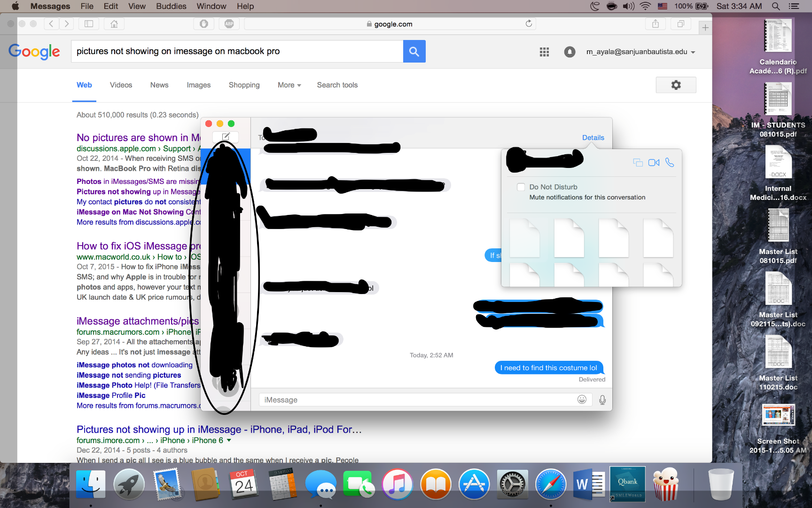Open System Preferences from the Dock
This screenshot has width=812, height=508.
(x=513, y=484)
